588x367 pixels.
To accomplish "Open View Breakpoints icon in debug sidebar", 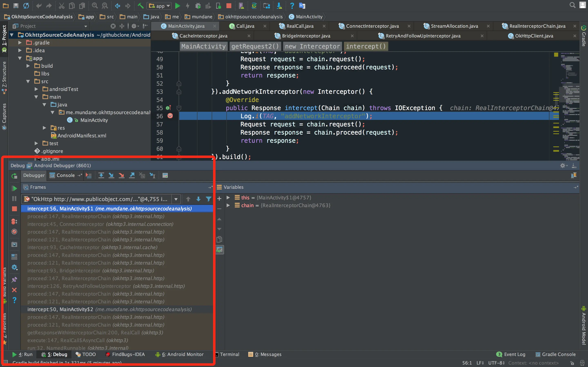I will tap(14, 221).
